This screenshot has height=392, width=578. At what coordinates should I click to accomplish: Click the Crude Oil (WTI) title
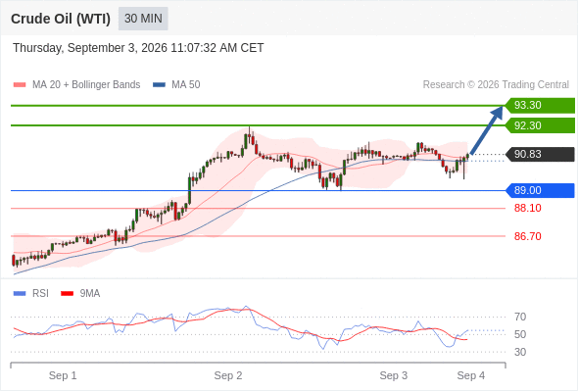coord(61,19)
